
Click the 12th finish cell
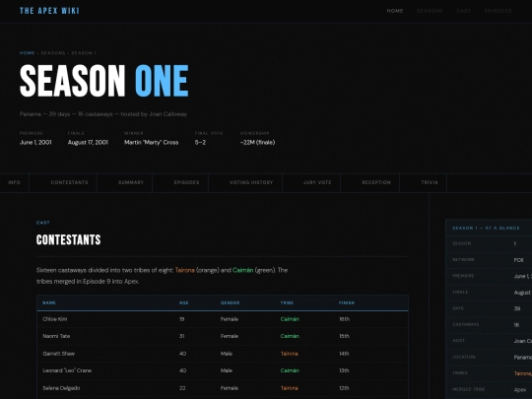coord(345,388)
